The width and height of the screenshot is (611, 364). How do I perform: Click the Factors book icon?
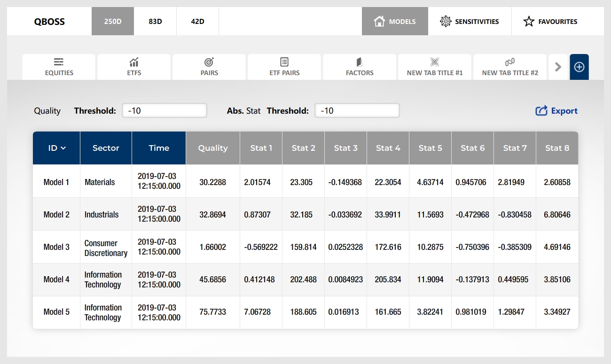(x=360, y=62)
